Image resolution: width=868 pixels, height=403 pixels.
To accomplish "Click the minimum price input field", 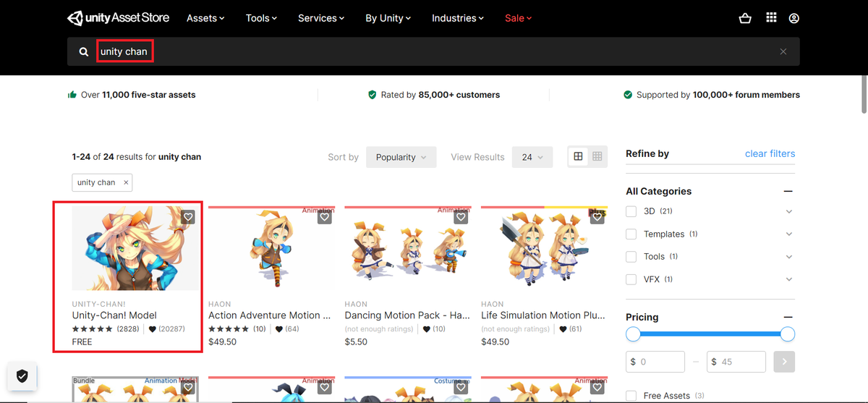I will point(655,361).
